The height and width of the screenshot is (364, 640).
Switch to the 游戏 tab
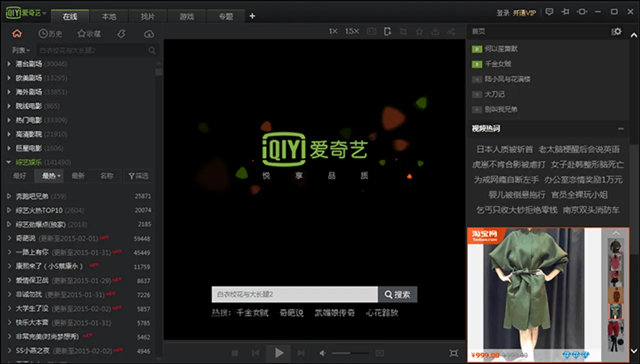pos(187,16)
